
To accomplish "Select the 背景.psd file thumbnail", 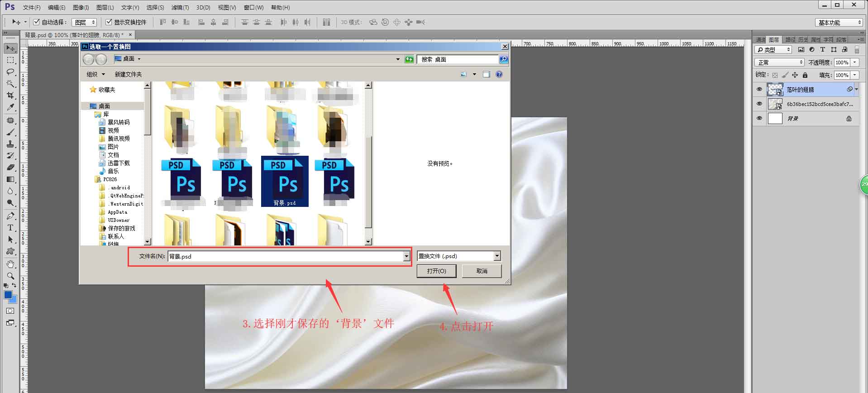I will [x=285, y=181].
